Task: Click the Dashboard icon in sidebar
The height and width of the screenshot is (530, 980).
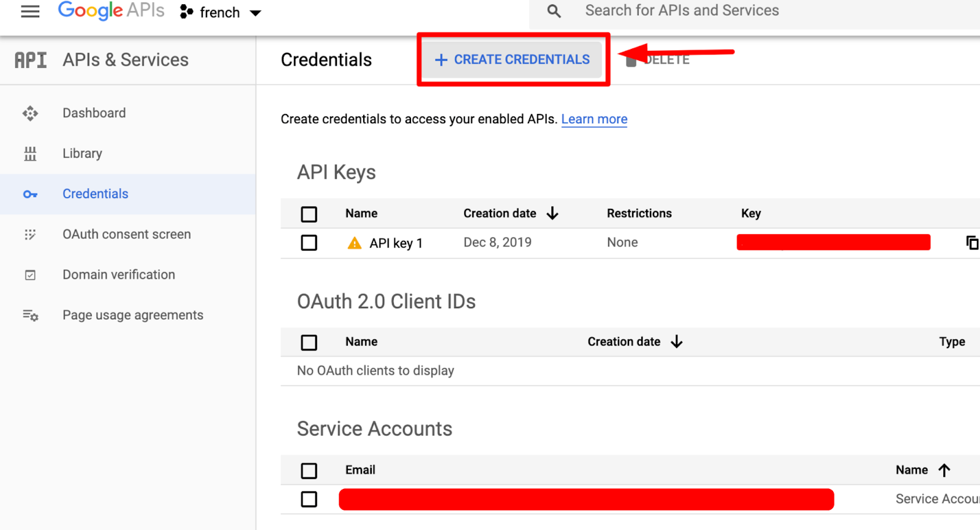Action: coord(30,113)
